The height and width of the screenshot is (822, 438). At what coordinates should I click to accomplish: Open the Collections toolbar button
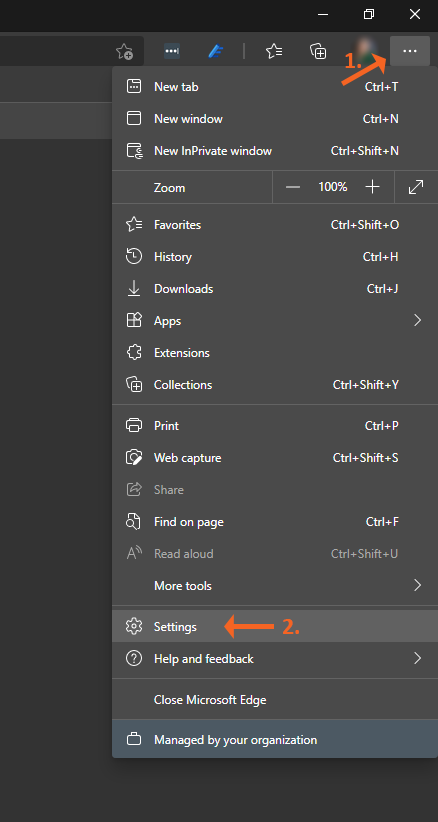coord(318,51)
